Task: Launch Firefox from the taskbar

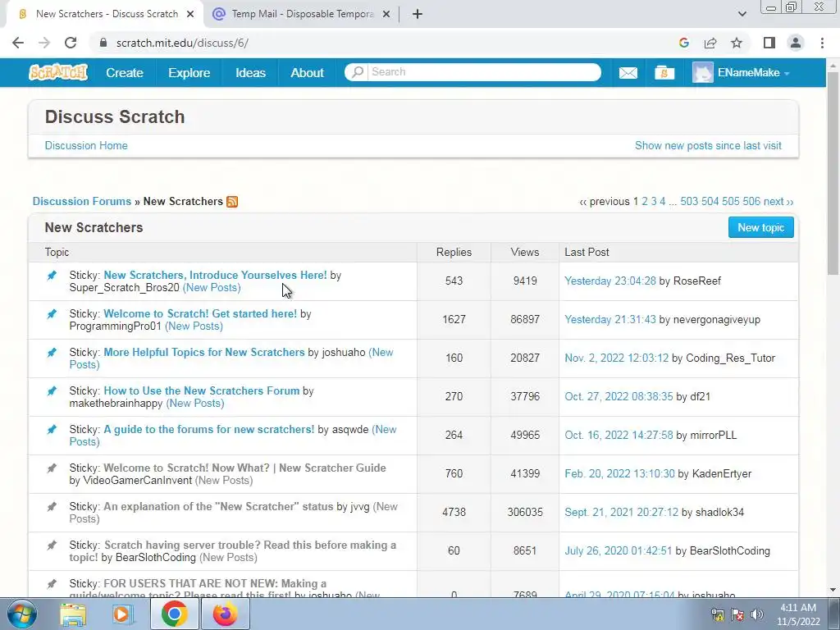Action: 225,614
